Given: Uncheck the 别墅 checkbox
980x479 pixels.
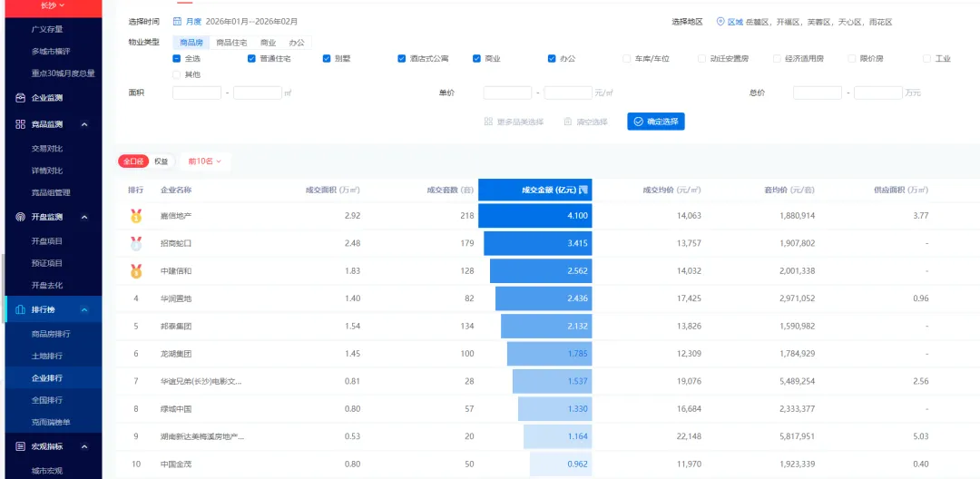Looking at the screenshot, I should pyautogui.click(x=327, y=59).
